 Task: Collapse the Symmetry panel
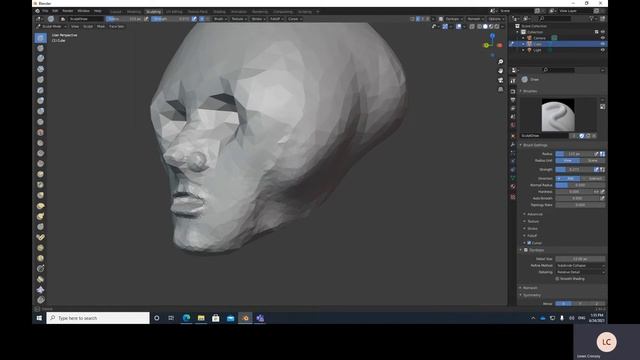coord(530,295)
